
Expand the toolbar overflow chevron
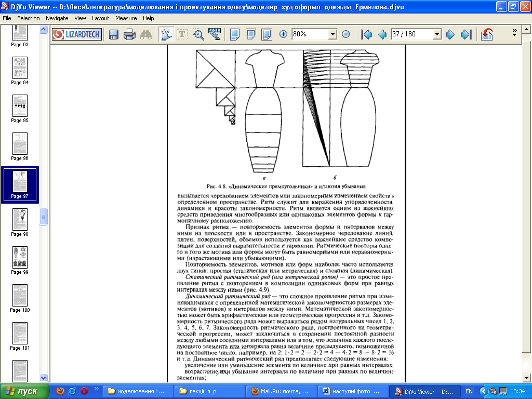(x=514, y=33)
